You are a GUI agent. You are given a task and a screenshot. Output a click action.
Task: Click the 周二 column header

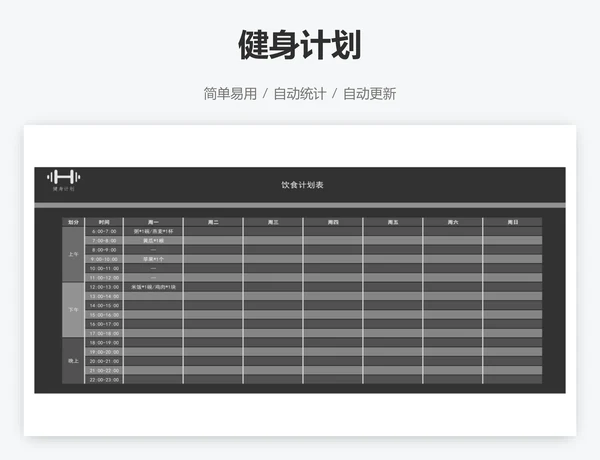pyautogui.click(x=213, y=222)
